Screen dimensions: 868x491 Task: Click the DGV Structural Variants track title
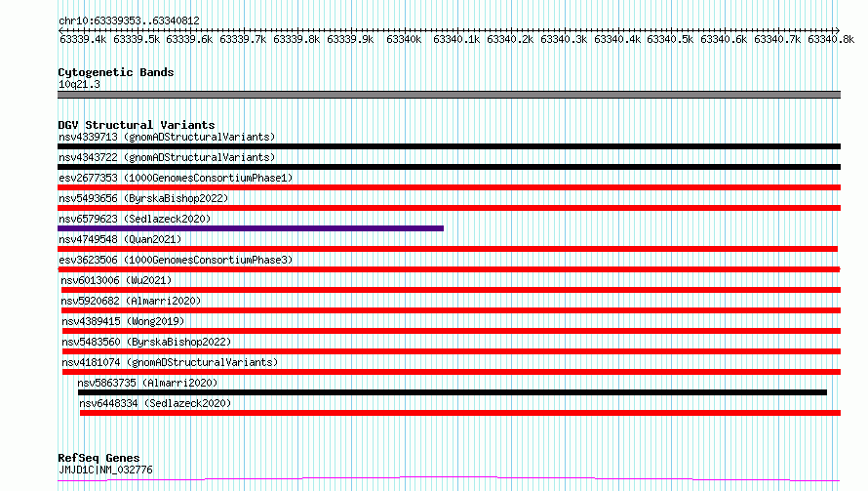(x=137, y=125)
